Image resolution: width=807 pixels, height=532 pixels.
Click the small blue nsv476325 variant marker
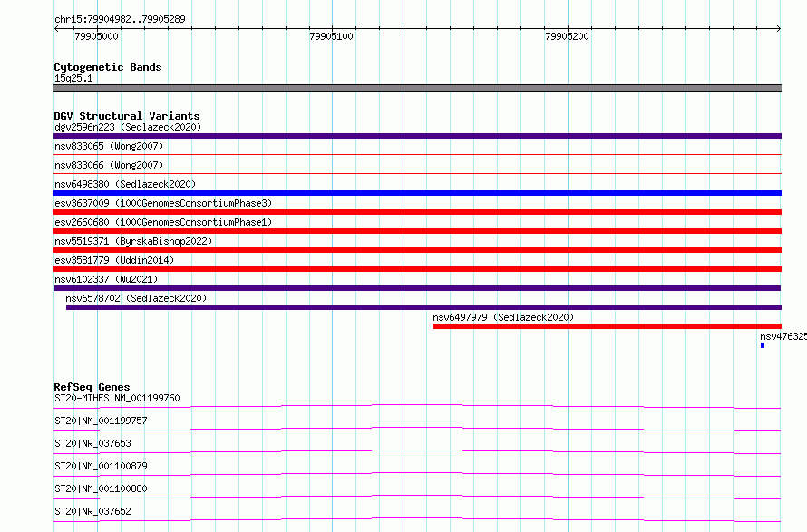tap(763, 345)
